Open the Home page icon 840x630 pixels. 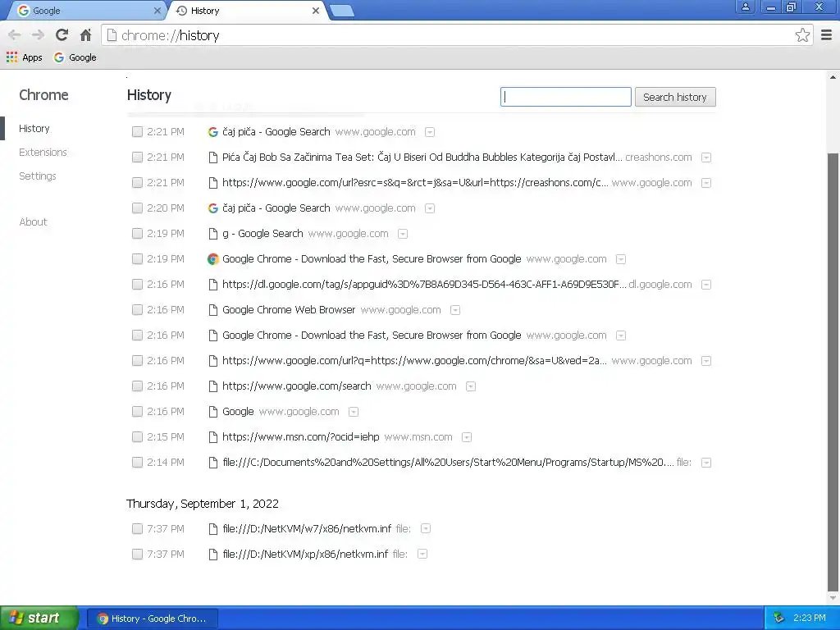[85, 35]
